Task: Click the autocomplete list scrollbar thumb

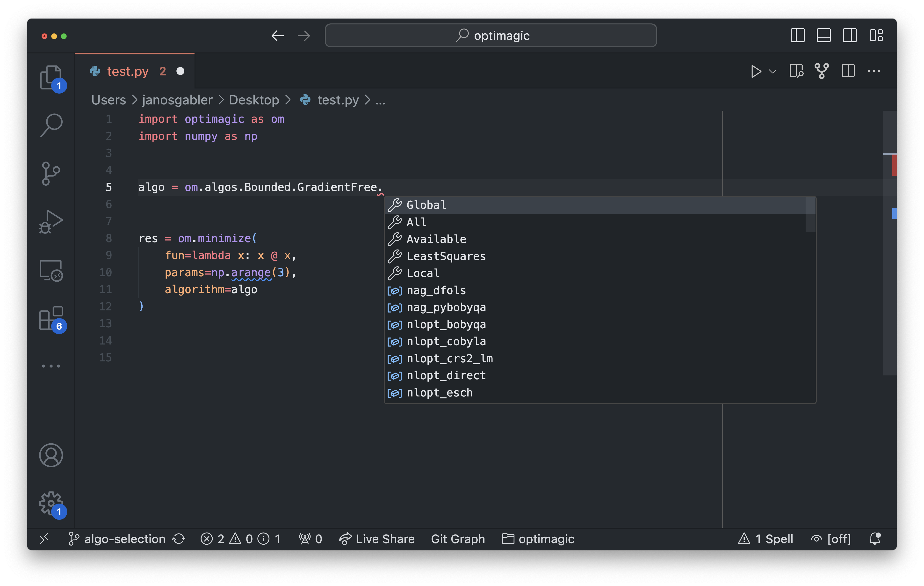Action: coord(810,214)
